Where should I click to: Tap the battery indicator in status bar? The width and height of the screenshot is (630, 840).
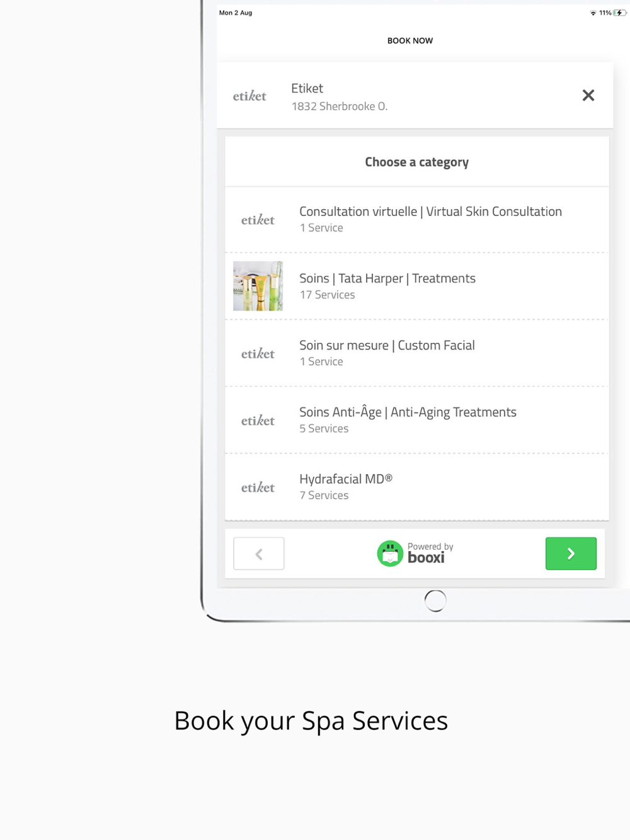619,13
